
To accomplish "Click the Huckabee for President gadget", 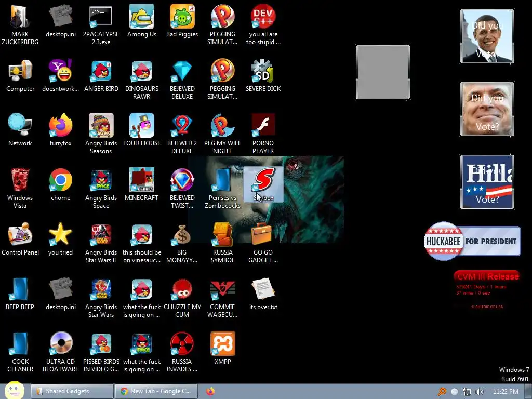I will 472,241.
